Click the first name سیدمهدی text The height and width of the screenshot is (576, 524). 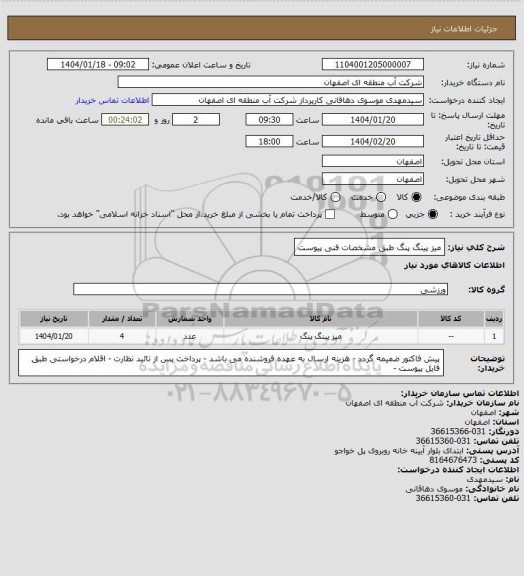coord(485,479)
